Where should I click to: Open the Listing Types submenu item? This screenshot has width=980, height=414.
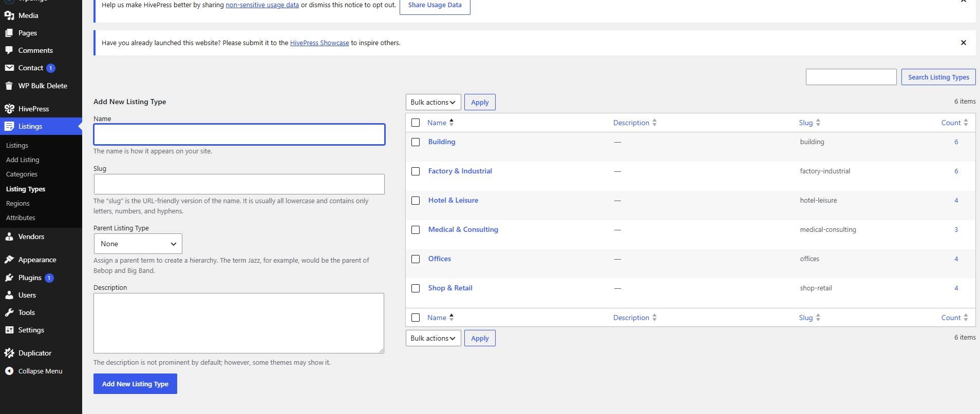pyautogui.click(x=26, y=189)
